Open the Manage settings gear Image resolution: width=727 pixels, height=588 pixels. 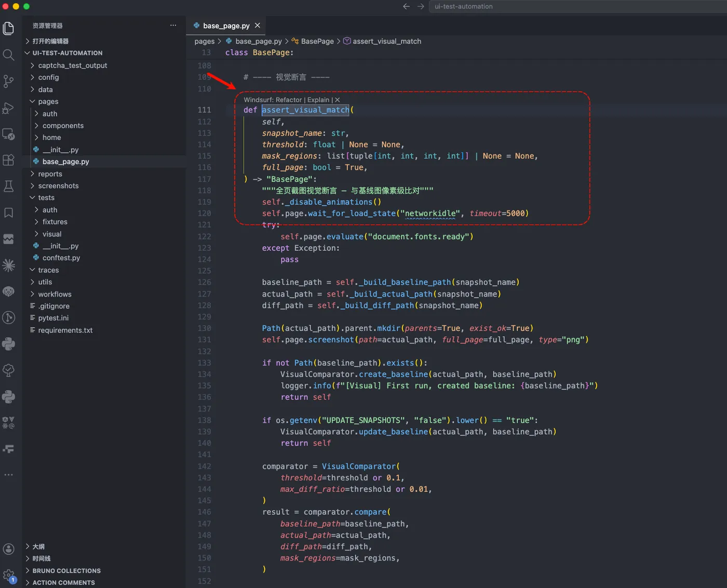pos(8,575)
